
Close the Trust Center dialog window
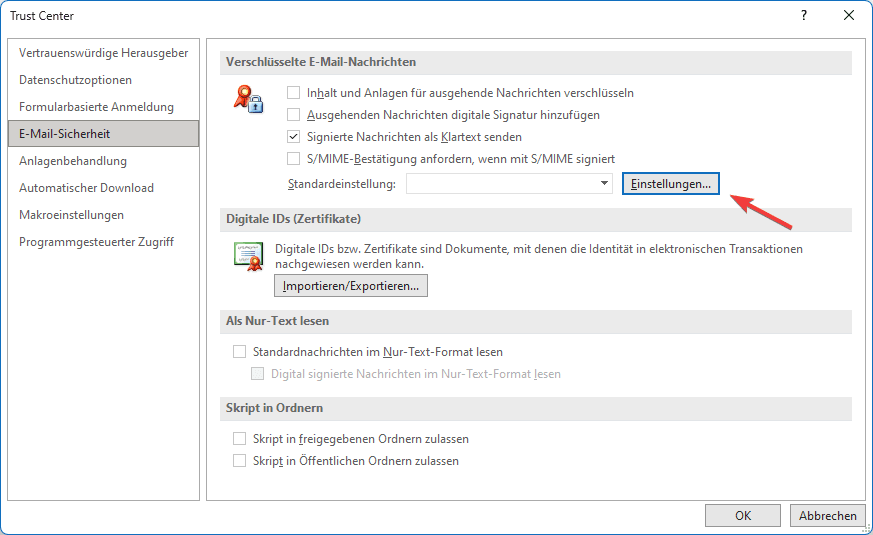pyautogui.click(x=848, y=15)
